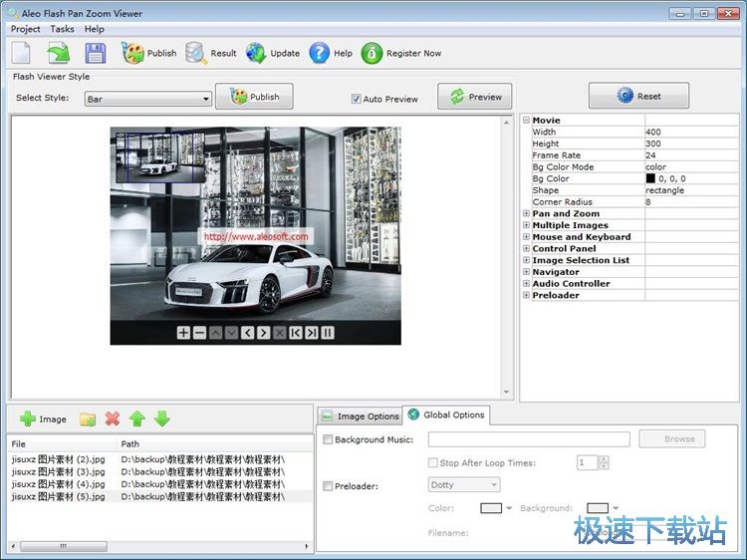
Task: Move image down with green down arrow
Action: point(161,420)
